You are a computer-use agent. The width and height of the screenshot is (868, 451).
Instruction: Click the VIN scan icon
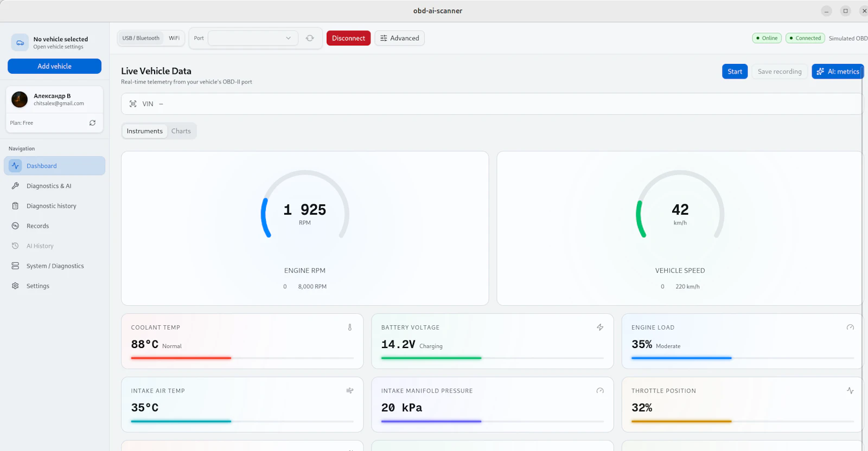(133, 104)
